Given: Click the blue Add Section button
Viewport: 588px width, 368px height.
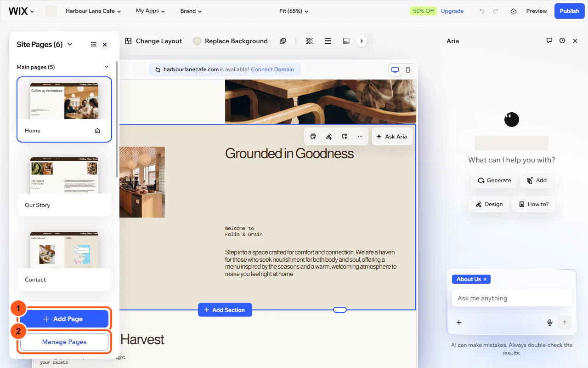Looking at the screenshot, I should [225, 310].
